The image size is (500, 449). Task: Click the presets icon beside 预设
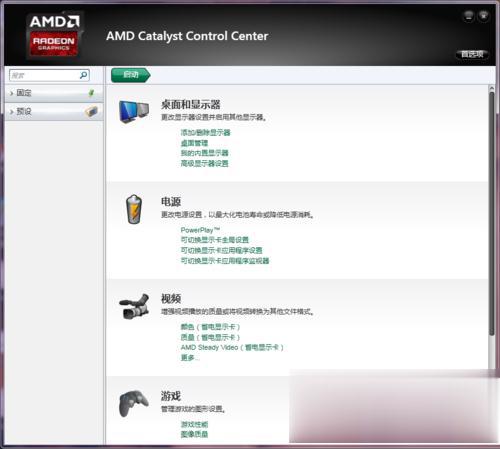click(x=91, y=111)
